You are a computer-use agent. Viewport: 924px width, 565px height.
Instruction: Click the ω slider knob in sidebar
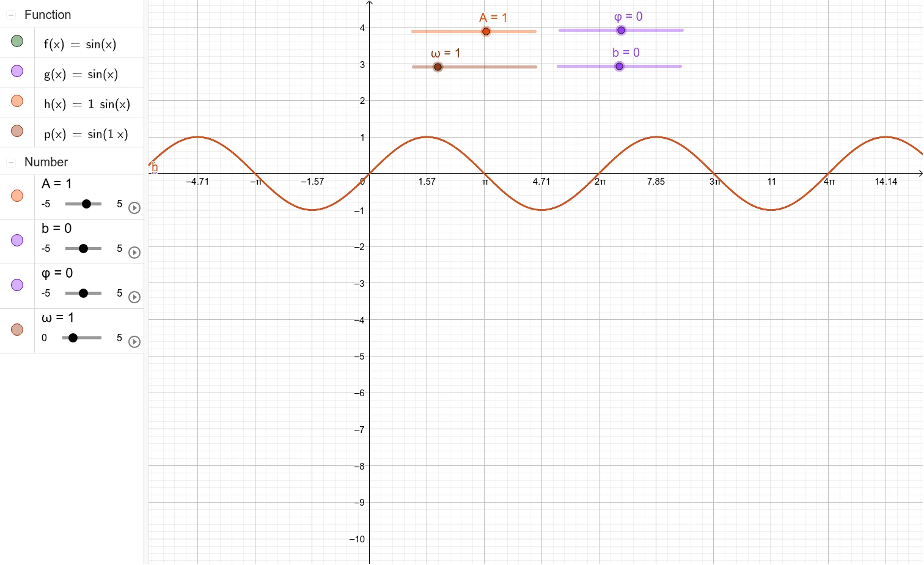tap(73, 338)
